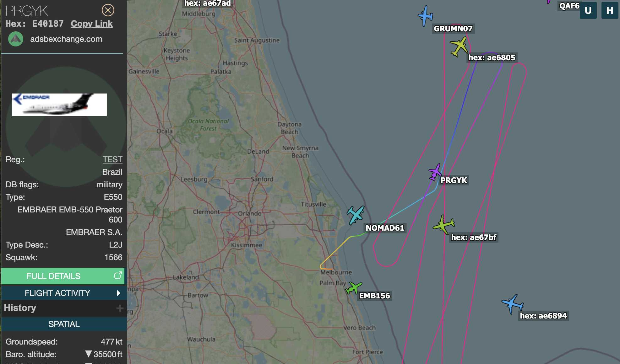Viewport: 620px width, 364px height.
Task: Toggle the H map button
Action: [x=610, y=10]
